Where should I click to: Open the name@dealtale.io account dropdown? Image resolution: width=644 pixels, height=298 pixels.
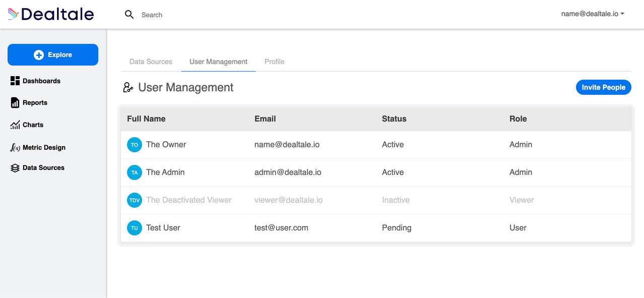[593, 14]
